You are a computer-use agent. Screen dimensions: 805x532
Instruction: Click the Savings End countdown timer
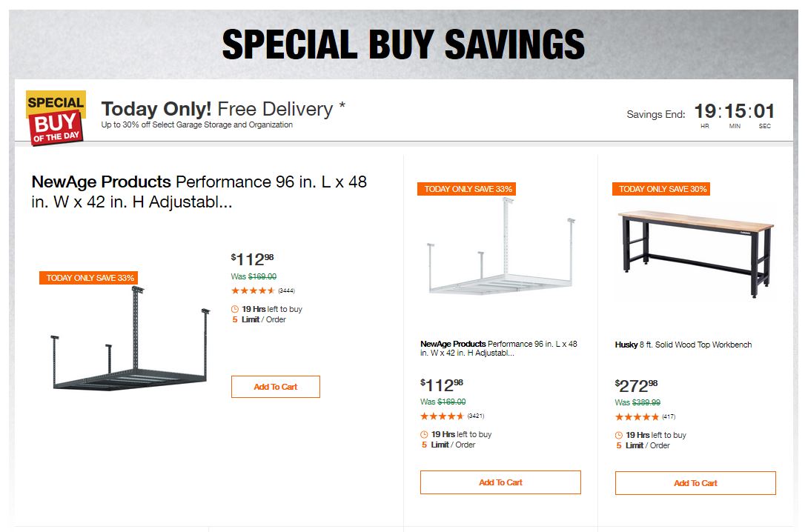pyautogui.click(x=734, y=113)
